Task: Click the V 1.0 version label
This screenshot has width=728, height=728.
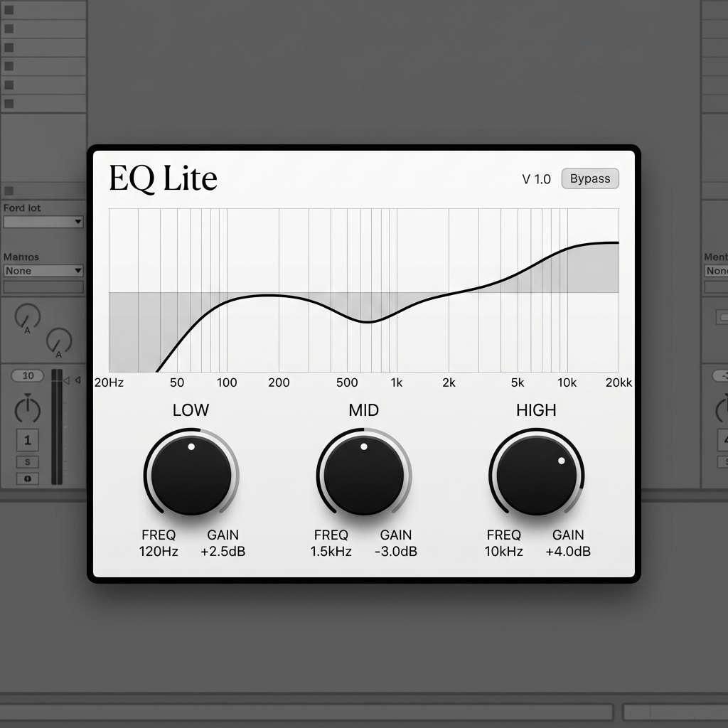Action: [x=536, y=179]
